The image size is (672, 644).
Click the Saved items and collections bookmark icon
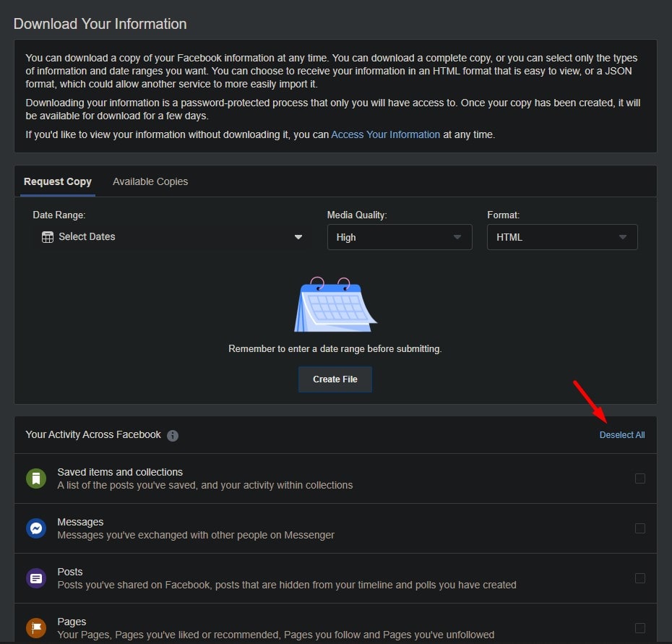(36, 478)
